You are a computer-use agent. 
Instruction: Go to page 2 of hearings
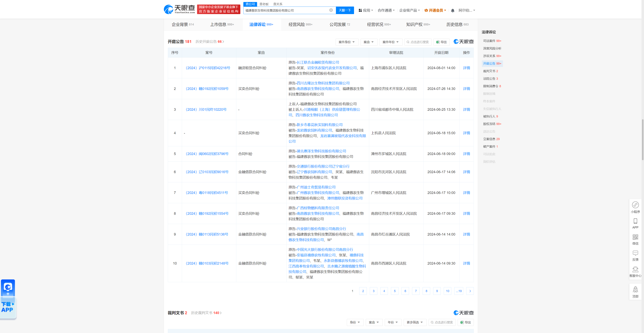point(363,291)
